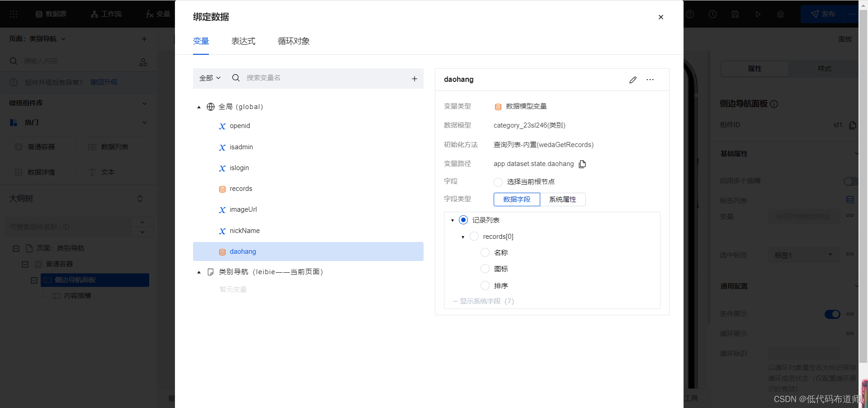Select the records[0] radio button

click(474, 236)
